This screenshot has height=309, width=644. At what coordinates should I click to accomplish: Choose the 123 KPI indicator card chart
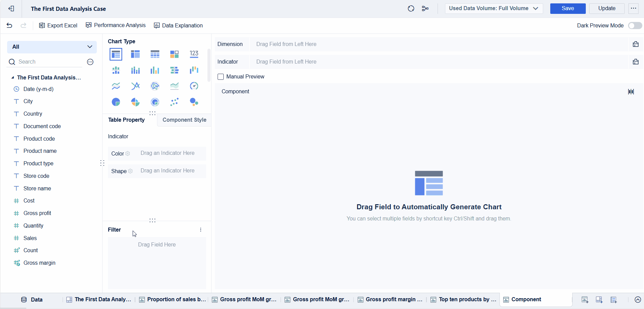[x=194, y=54]
